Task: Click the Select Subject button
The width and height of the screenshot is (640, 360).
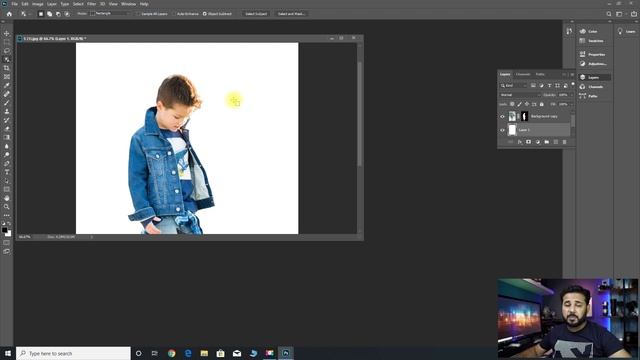Action: (256, 14)
